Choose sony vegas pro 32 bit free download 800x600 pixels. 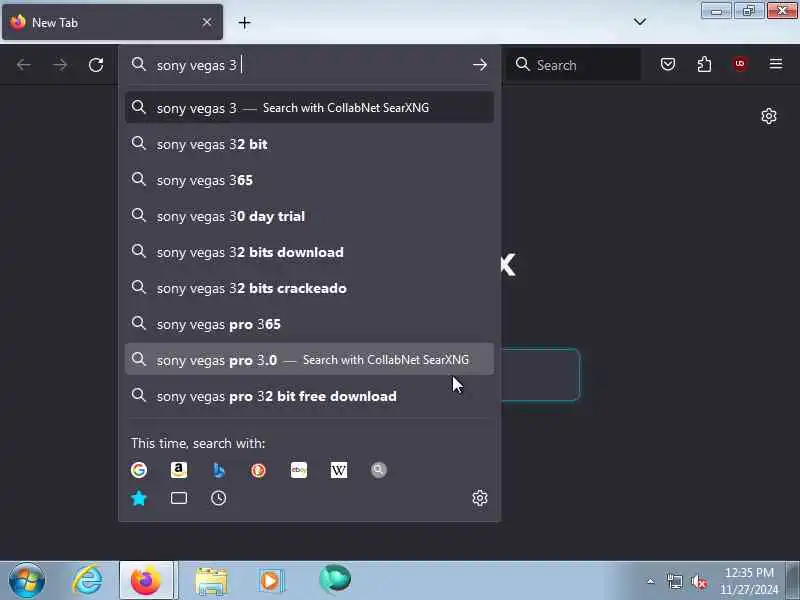coord(309,396)
